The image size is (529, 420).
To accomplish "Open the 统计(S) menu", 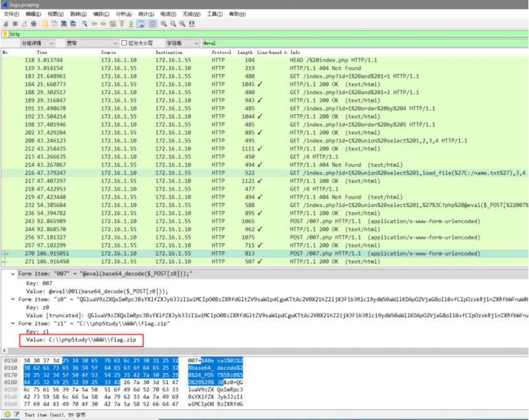I will (146, 14).
